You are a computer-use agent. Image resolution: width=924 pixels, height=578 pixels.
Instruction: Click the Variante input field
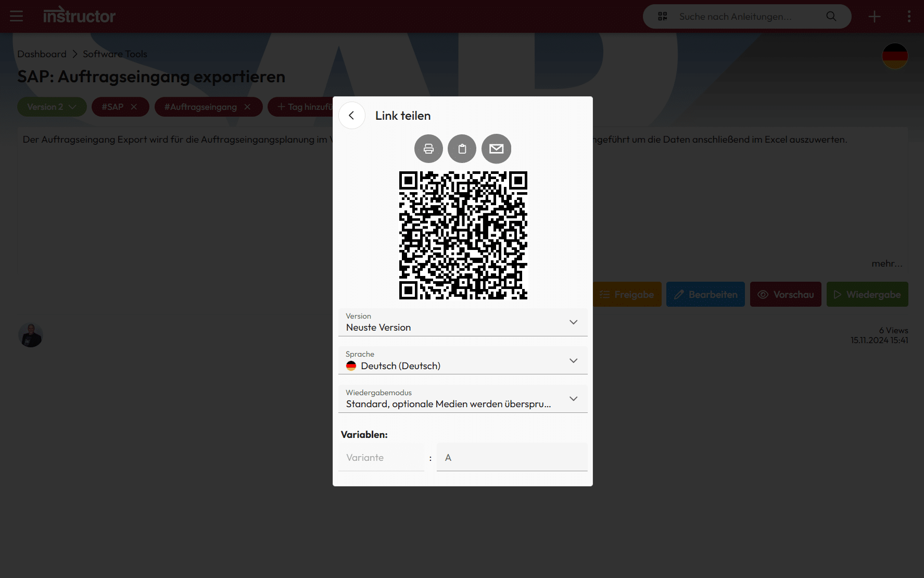tap(381, 457)
